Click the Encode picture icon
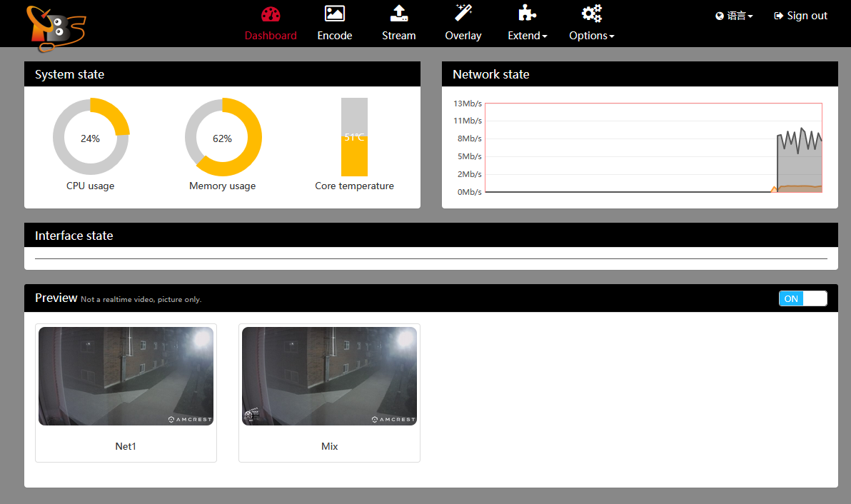Screen dimensions: 851x504 pyautogui.click(x=334, y=13)
